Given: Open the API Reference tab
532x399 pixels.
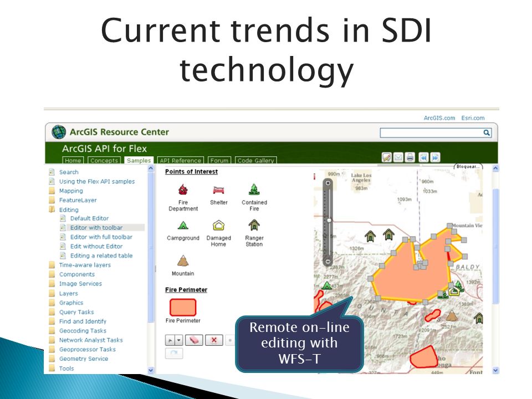Looking at the screenshot, I should point(181,161).
